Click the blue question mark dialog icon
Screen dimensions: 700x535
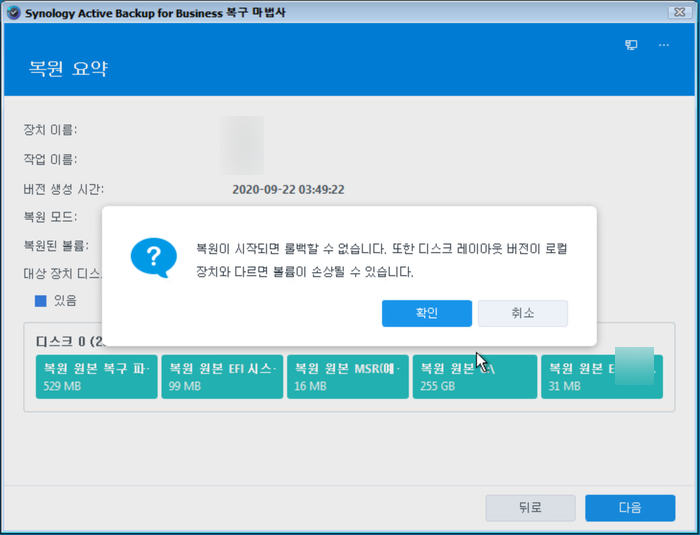[x=153, y=258]
